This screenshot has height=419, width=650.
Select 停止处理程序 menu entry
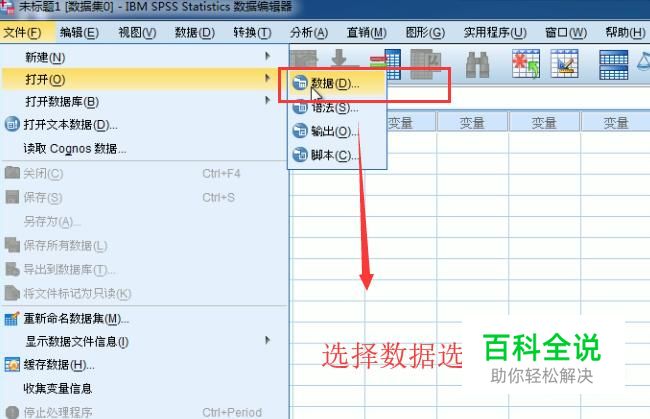point(144,412)
